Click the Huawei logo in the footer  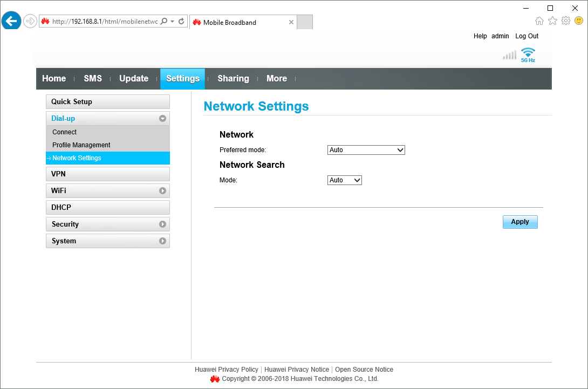click(x=215, y=379)
